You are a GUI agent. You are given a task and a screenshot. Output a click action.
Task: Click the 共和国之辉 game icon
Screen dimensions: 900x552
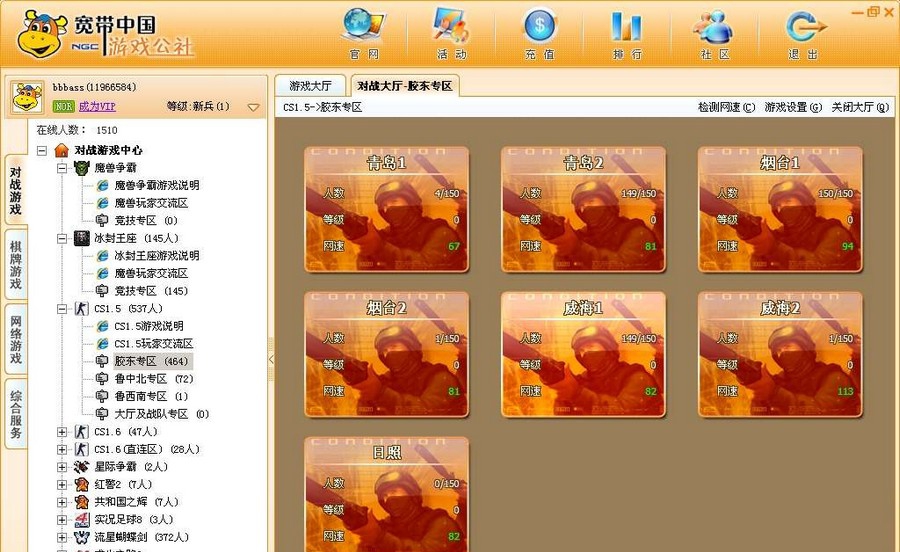pyautogui.click(x=82, y=502)
